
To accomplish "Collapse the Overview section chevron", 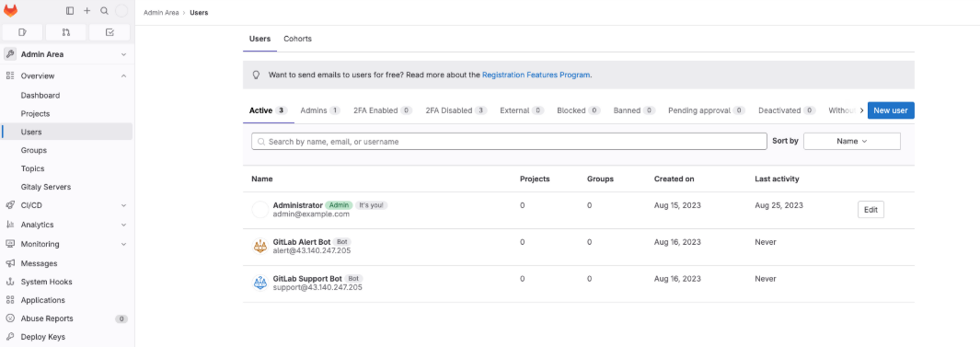I will [x=123, y=75].
